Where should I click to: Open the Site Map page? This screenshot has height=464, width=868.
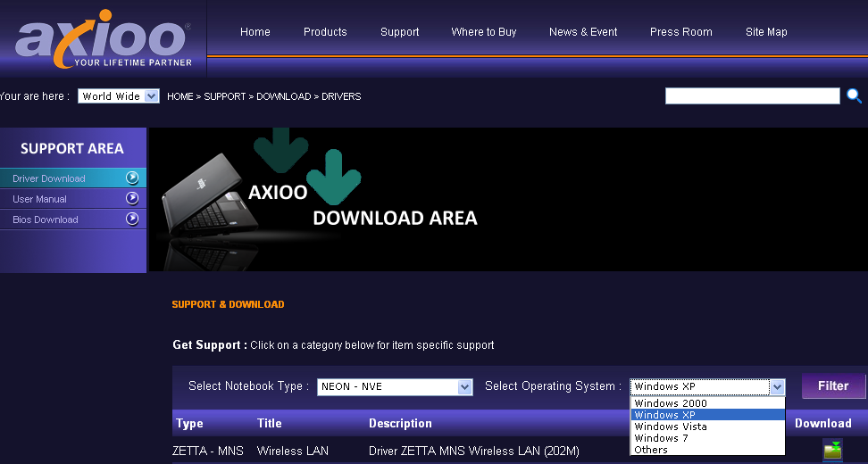[766, 32]
